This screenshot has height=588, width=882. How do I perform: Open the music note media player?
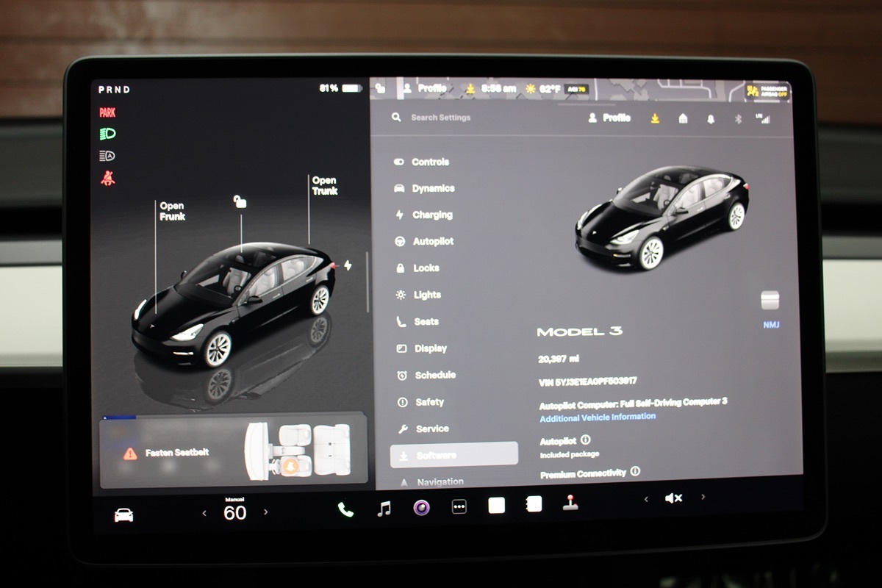point(384,509)
